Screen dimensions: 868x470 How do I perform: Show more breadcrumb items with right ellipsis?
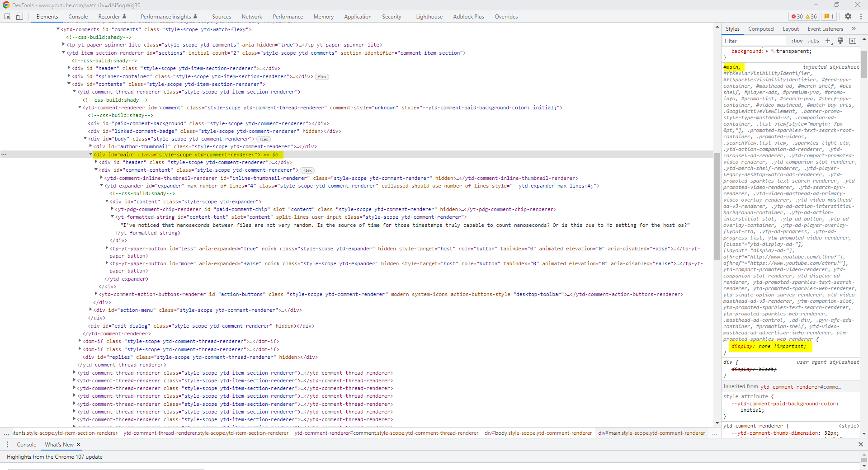coord(714,433)
